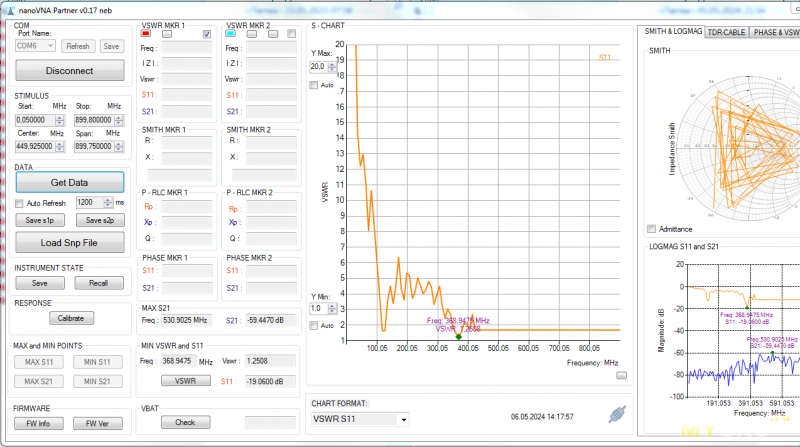Open the Chart Format dropdown showing VSWR S11
This screenshot has width=800, height=447.
359,420
